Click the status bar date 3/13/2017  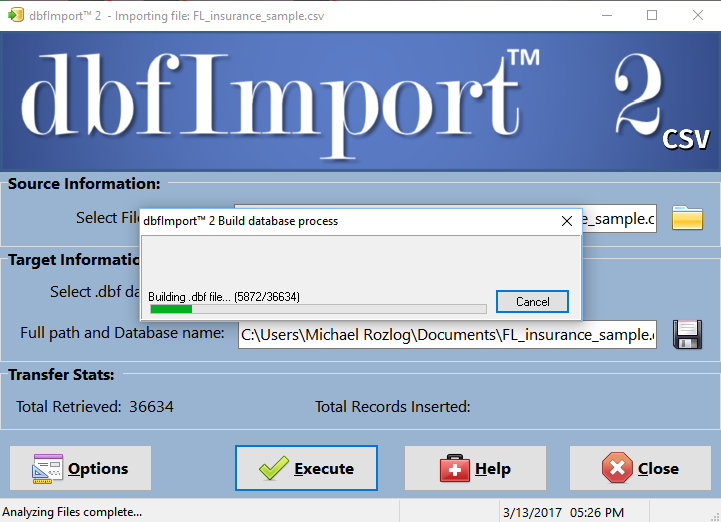532,512
